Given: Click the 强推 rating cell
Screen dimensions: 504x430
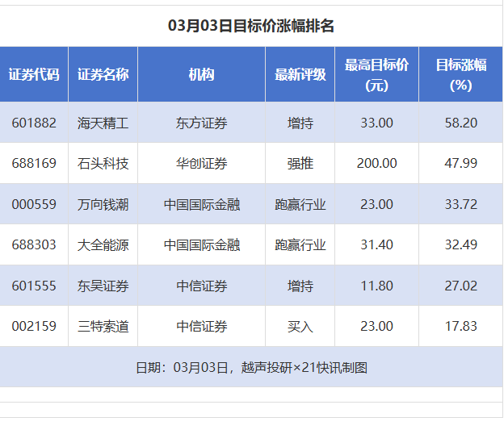Looking at the screenshot, I should (x=300, y=163).
